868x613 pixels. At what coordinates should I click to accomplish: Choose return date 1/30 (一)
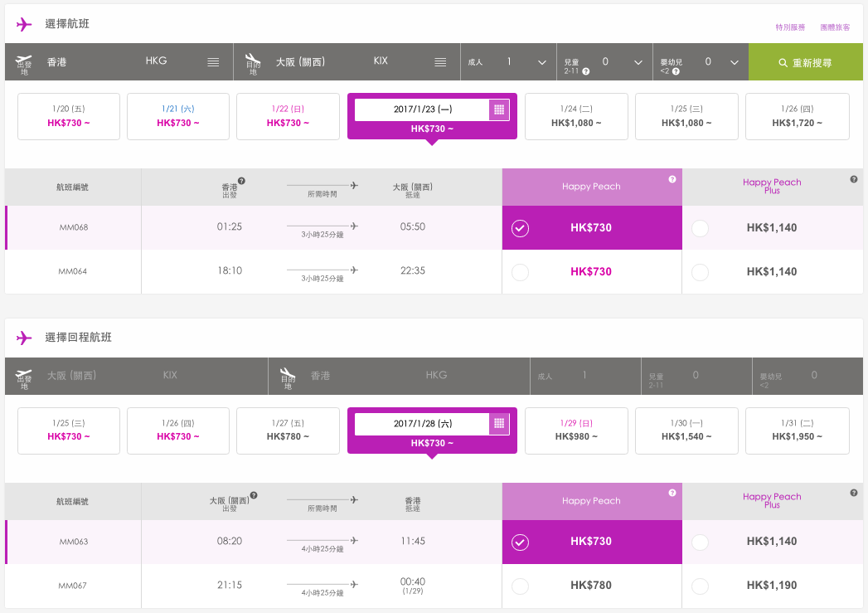(x=686, y=431)
